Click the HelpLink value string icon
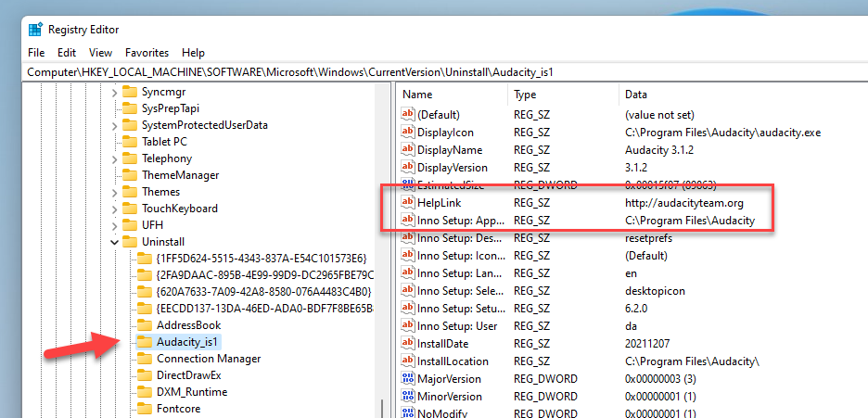This screenshot has height=418, width=868. point(408,202)
